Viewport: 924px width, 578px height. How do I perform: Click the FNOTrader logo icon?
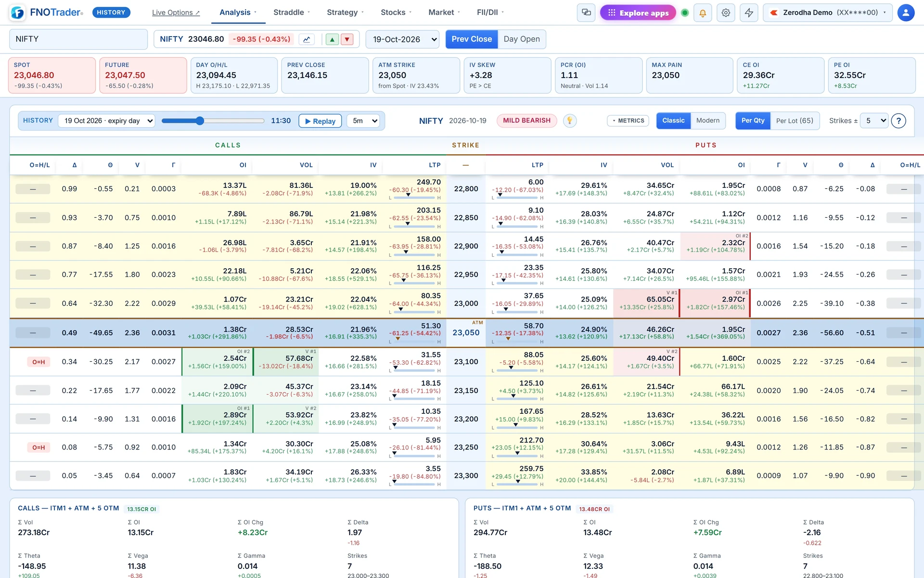(18, 13)
